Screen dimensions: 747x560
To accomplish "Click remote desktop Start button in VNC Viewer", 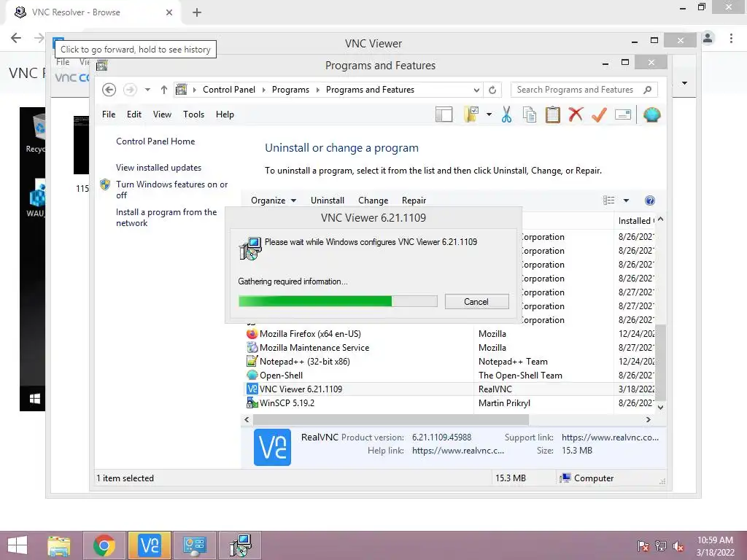I will [x=35, y=399].
